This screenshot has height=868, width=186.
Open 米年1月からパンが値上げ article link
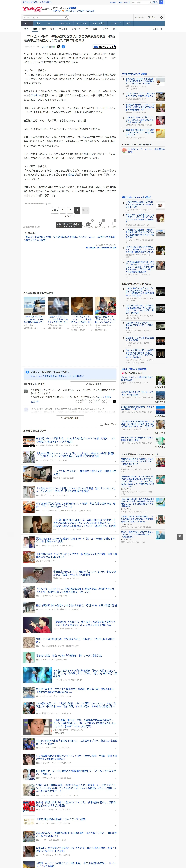76,440
